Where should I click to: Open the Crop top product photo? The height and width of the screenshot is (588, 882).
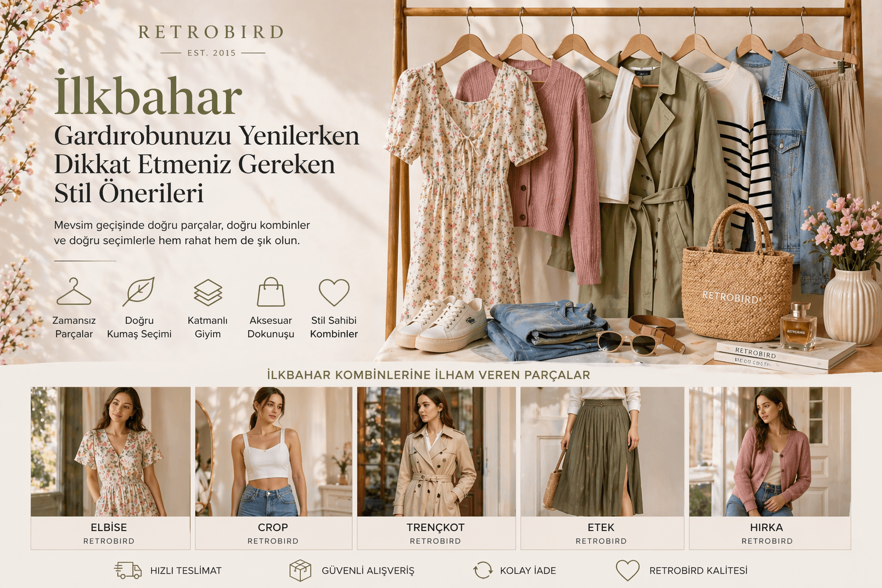(273, 451)
